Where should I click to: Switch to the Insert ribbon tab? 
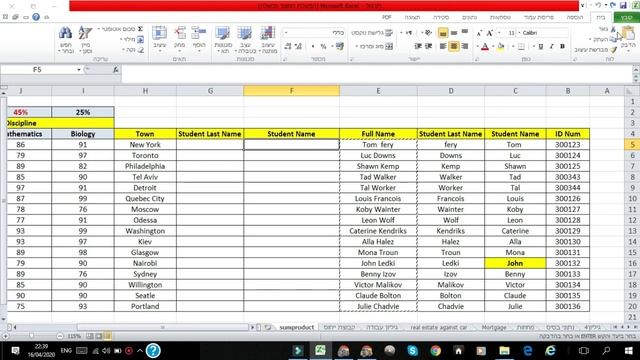point(575,17)
